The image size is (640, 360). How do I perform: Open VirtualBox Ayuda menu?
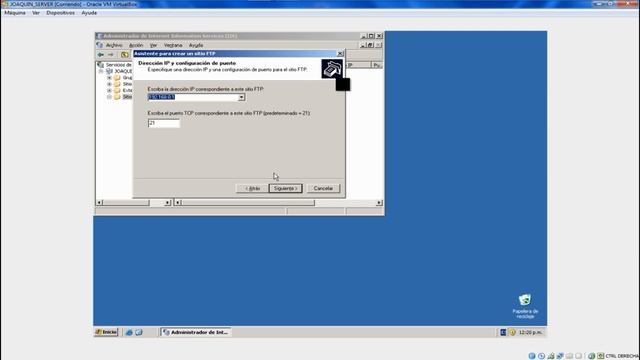89,13
